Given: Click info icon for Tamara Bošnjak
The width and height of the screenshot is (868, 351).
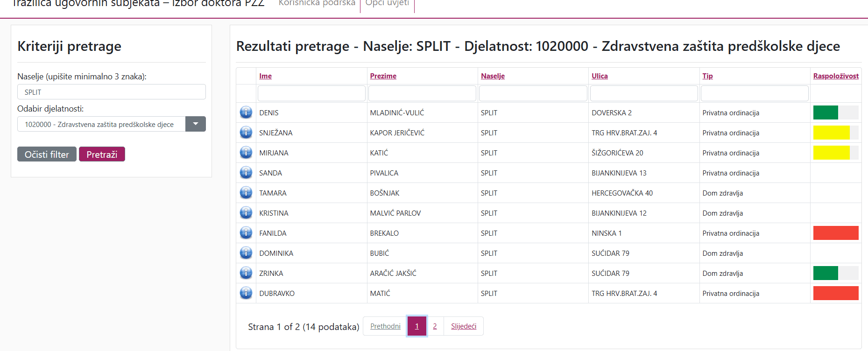Looking at the screenshot, I should (246, 193).
